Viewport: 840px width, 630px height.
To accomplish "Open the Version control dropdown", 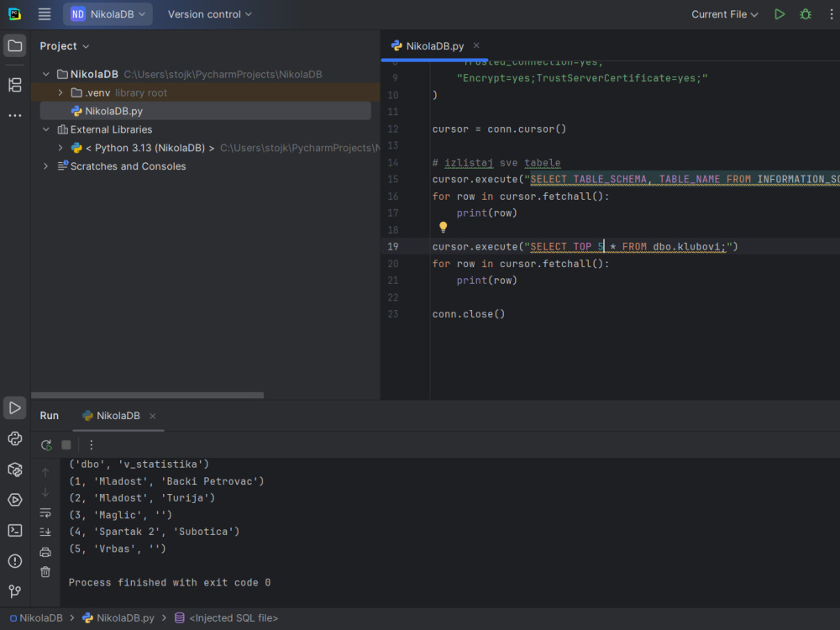I will pos(209,14).
